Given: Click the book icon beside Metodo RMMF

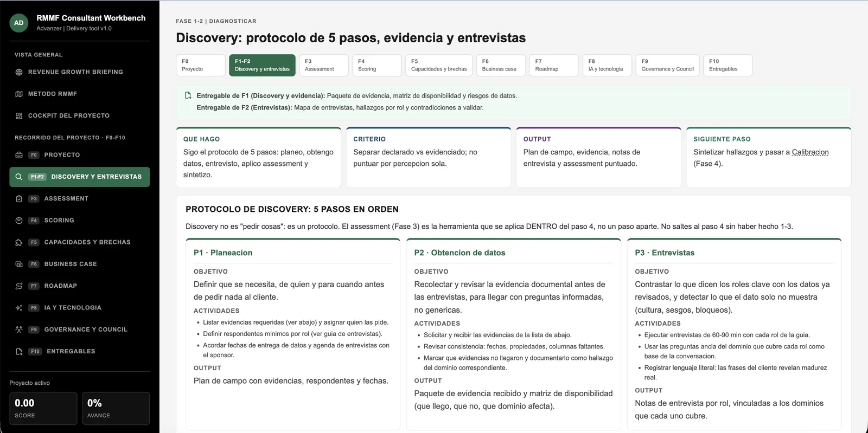Looking at the screenshot, I should pyautogui.click(x=19, y=94).
